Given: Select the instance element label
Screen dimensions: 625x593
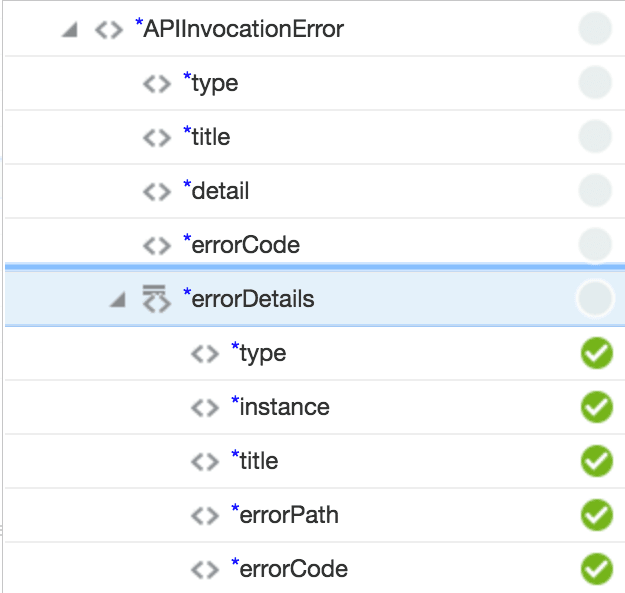Looking at the screenshot, I should [x=284, y=407].
